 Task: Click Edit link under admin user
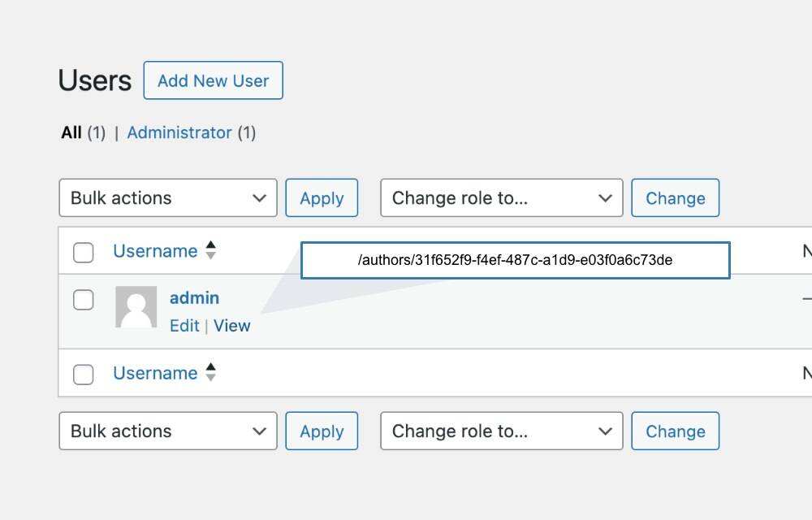184,326
